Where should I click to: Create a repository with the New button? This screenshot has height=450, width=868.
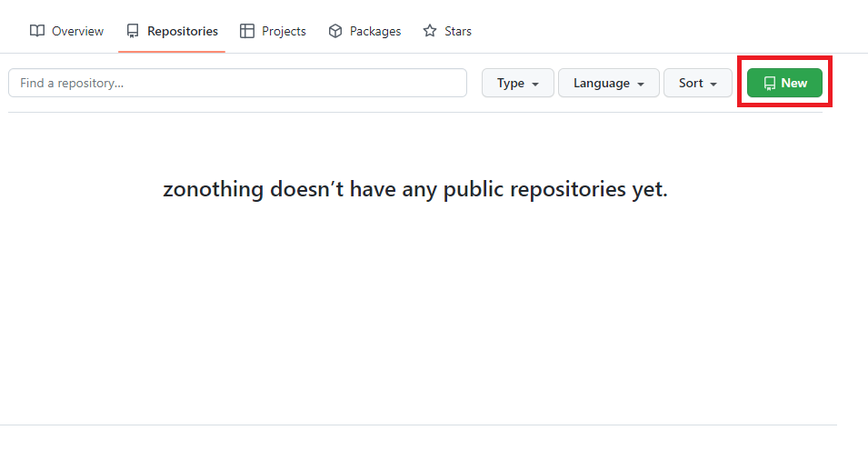pos(784,83)
